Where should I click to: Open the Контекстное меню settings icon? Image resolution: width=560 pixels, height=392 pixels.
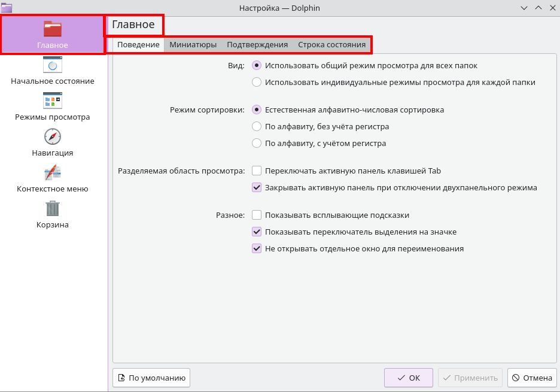(x=53, y=172)
